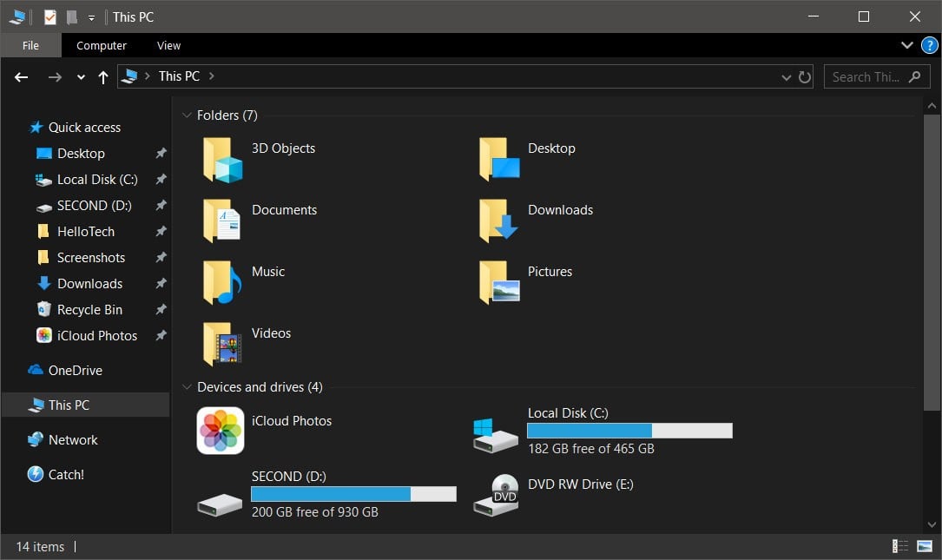The width and height of the screenshot is (942, 560).
Task: Click Local Disk (C:) storage usage bar
Action: click(629, 431)
